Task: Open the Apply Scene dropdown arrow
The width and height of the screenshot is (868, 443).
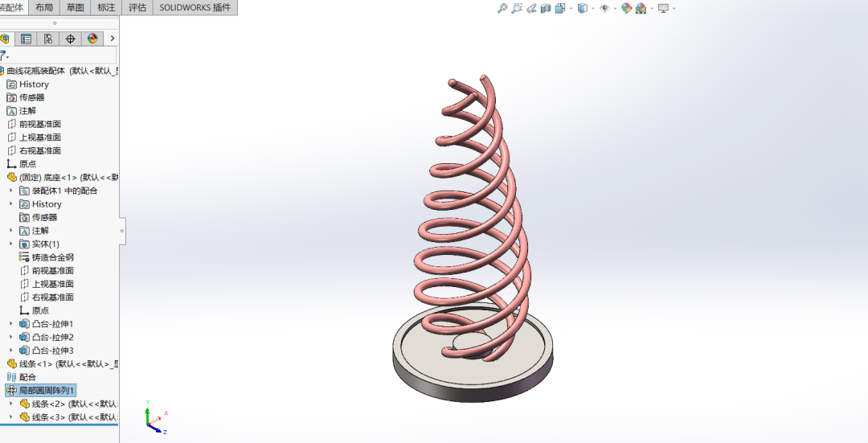Action: click(652, 9)
